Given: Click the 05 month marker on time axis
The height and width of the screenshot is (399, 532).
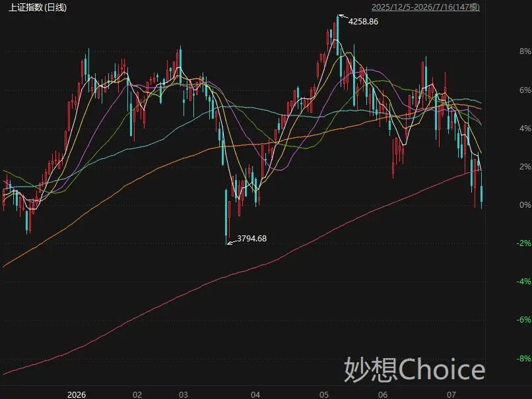Looking at the screenshot, I should click(x=324, y=395).
